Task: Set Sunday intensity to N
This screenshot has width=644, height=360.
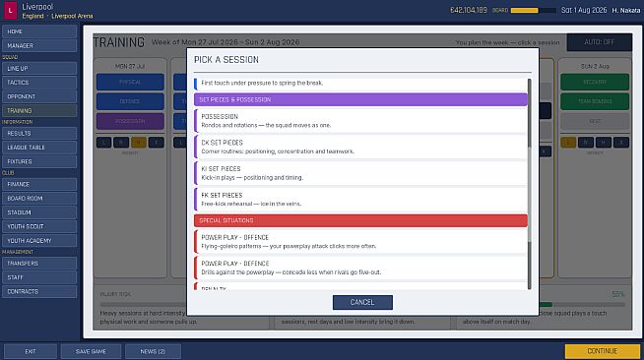Action: [x=586, y=143]
